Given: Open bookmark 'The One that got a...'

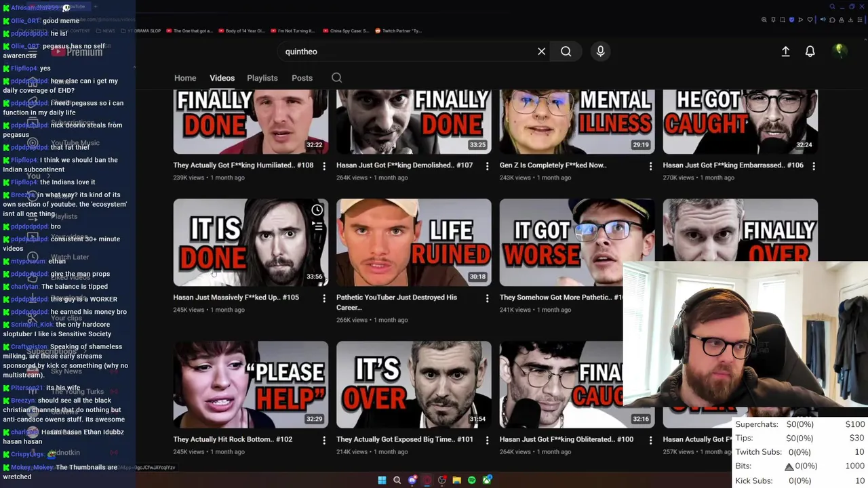Looking at the screenshot, I should (189, 30).
